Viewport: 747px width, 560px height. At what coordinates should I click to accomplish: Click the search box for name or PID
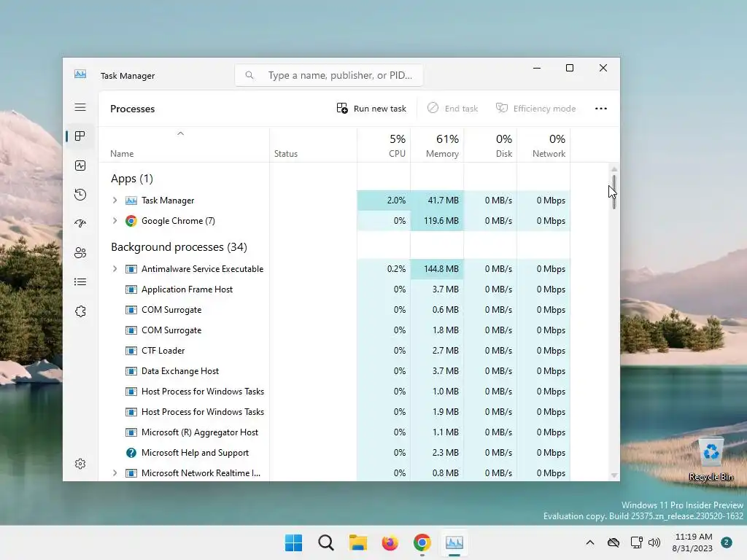pyautogui.click(x=329, y=75)
